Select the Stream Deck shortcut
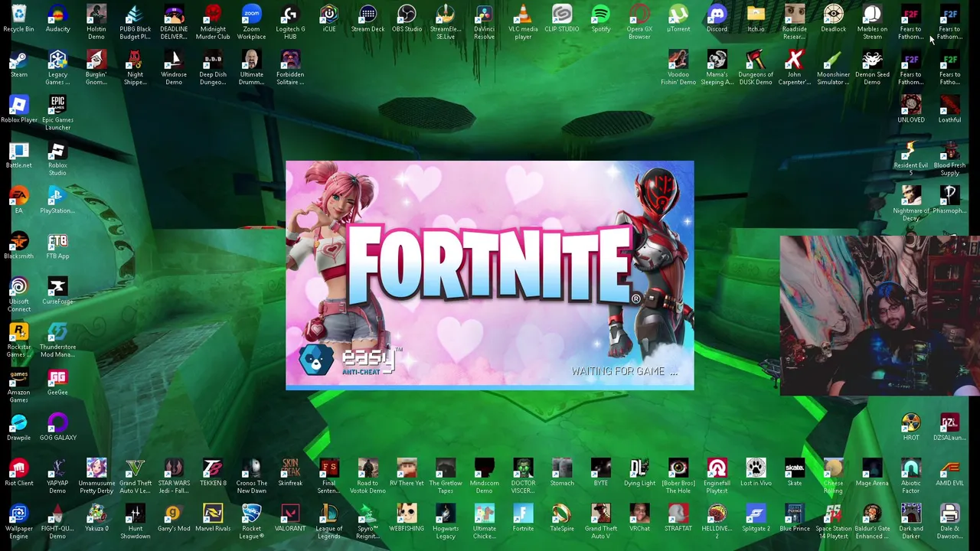The width and height of the screenshot is (980, 551). (367, 19)
